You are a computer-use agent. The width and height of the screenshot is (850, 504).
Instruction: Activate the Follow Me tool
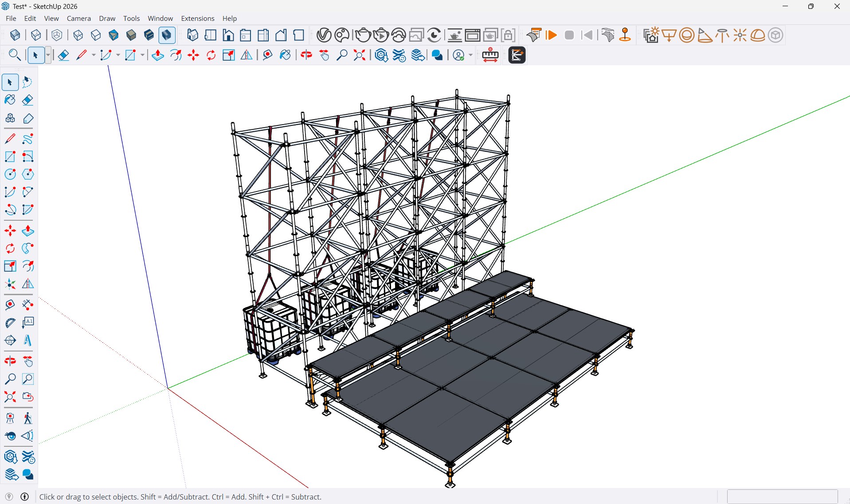click(27, 249)
